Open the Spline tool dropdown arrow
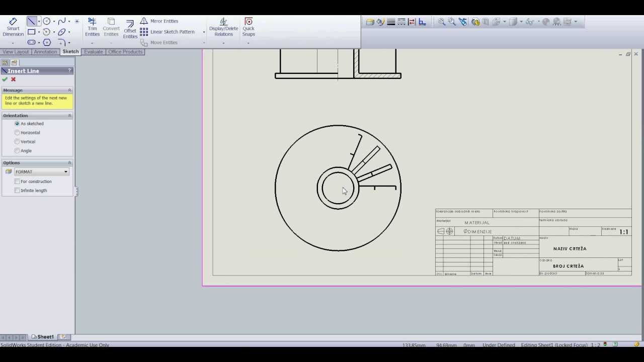Viewport: 644px width, 362px height. [x=69, y=22]
